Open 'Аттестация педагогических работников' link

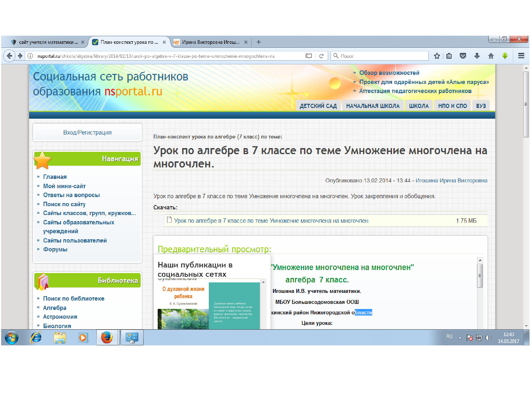point(415,91)
